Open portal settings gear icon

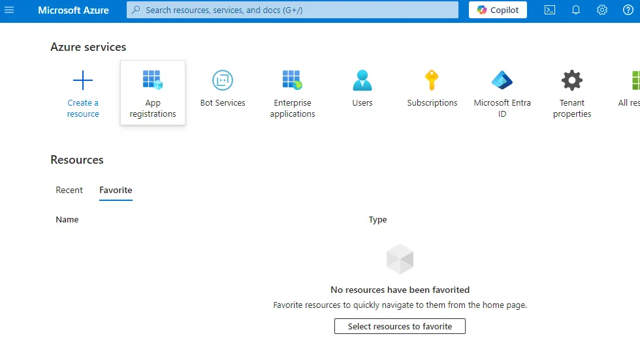602,10
